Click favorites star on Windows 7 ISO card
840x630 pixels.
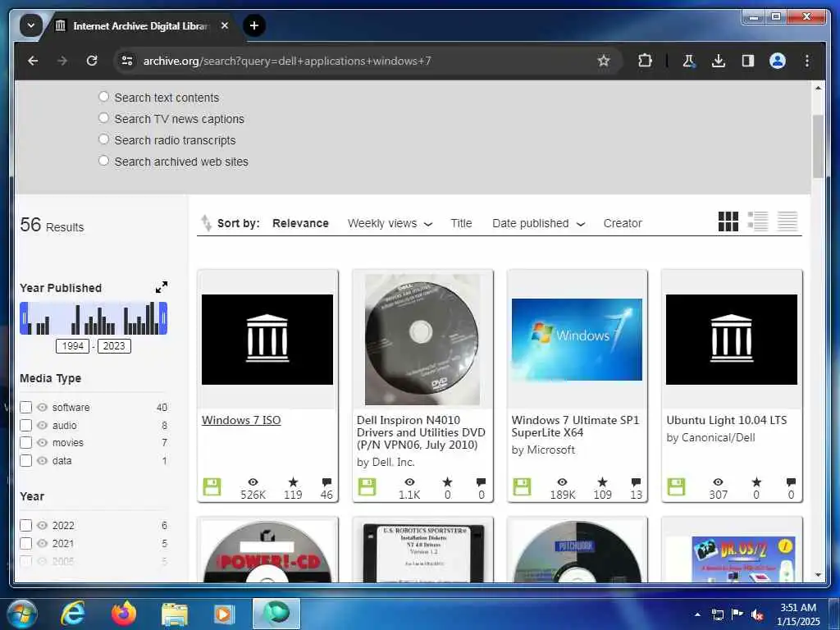click(293, 482)
